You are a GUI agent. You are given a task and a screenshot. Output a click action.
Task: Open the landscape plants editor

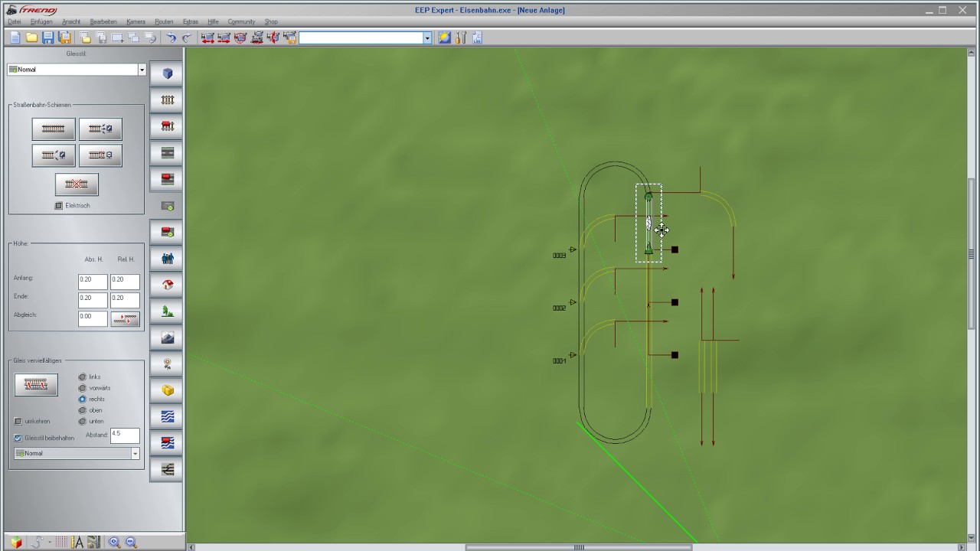[x=166, y=311]
